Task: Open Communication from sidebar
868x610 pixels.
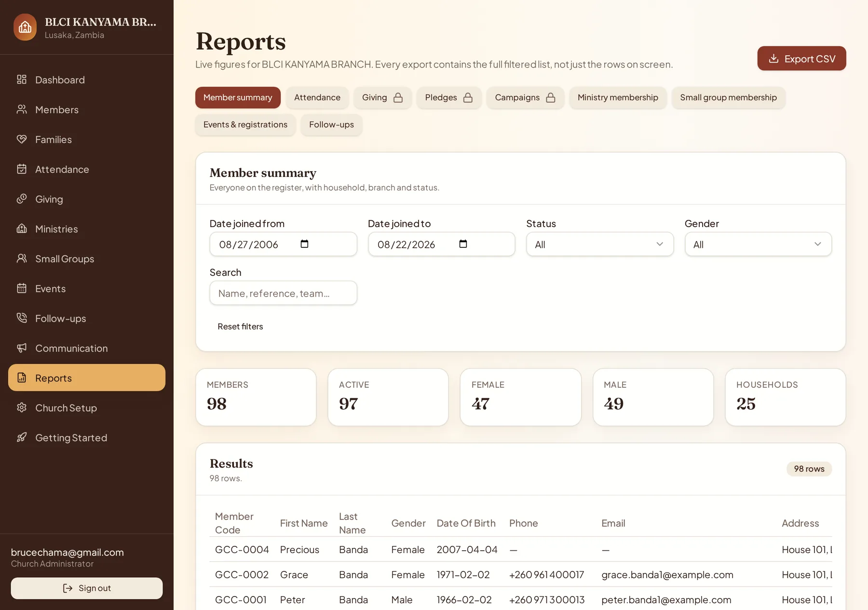Action: [x=87, y=348]
